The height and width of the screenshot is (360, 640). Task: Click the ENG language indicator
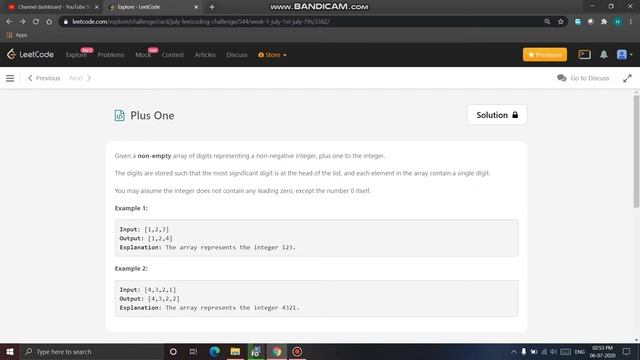click(x=580, y=351)
